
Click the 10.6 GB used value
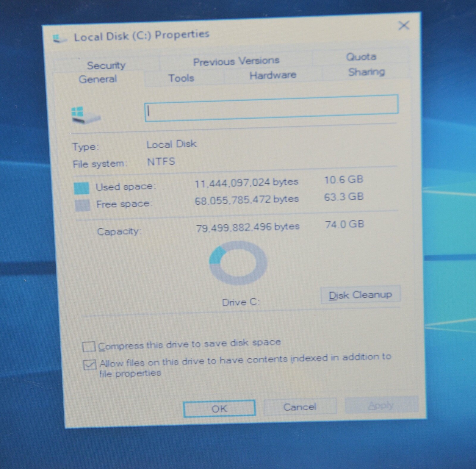pos(344,179)
